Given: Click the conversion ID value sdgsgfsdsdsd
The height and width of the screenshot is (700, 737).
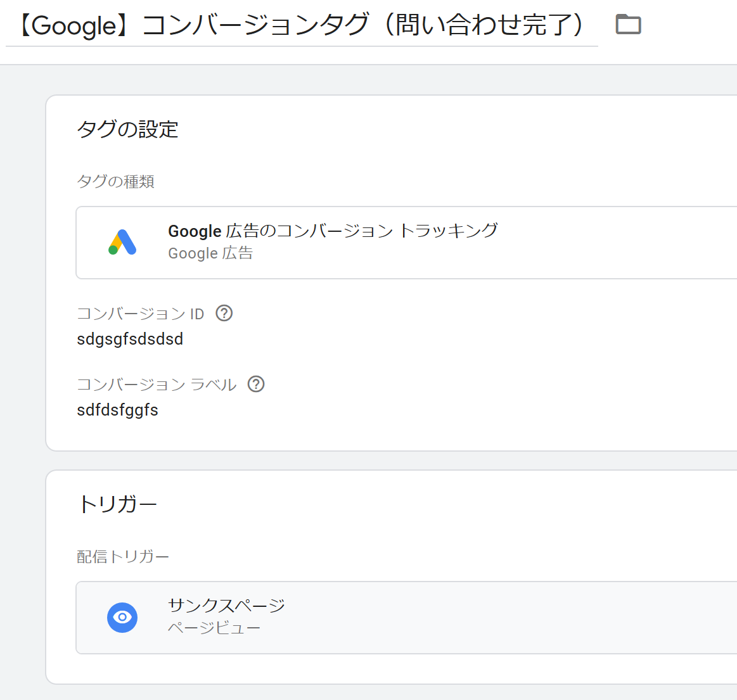Looking at the screenshot, I should point(130,339).
